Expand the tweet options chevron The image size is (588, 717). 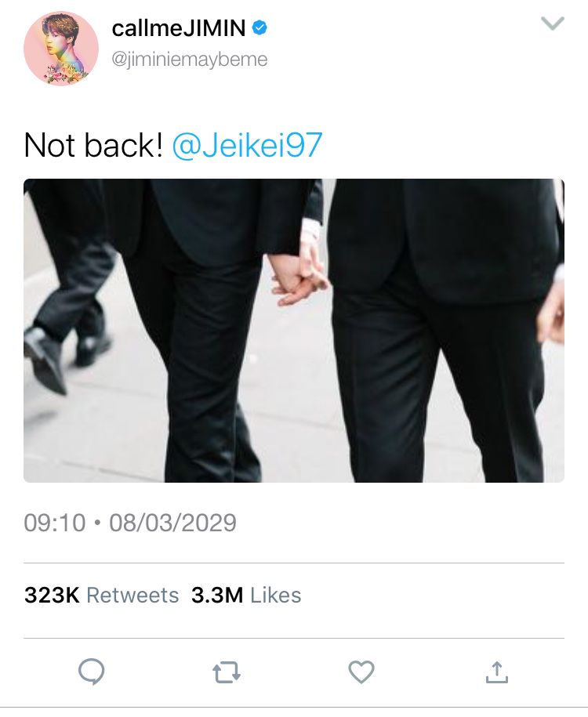pyautogui.click(x=552, y=24)
